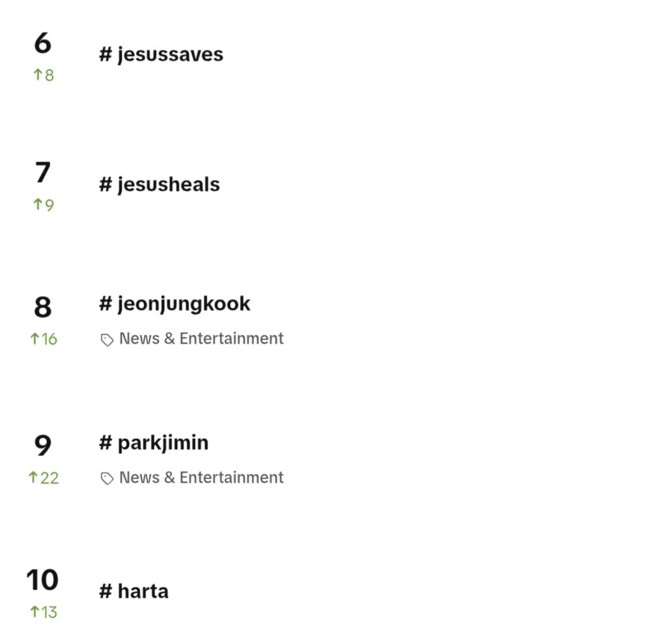This screenshot has height=644, width=647.
Task: Click green up arrow beside 22
Action: pos(33,477)
